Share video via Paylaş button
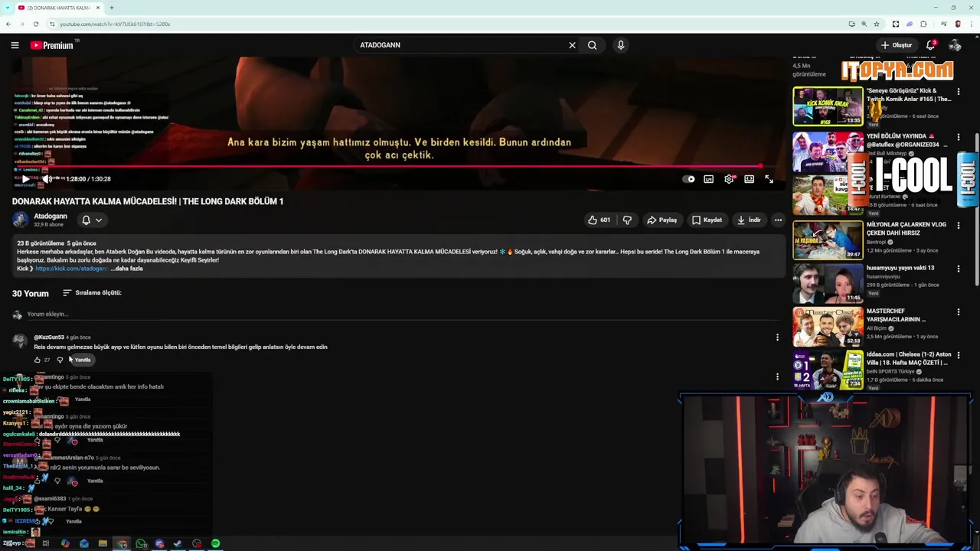 [662, 220]
